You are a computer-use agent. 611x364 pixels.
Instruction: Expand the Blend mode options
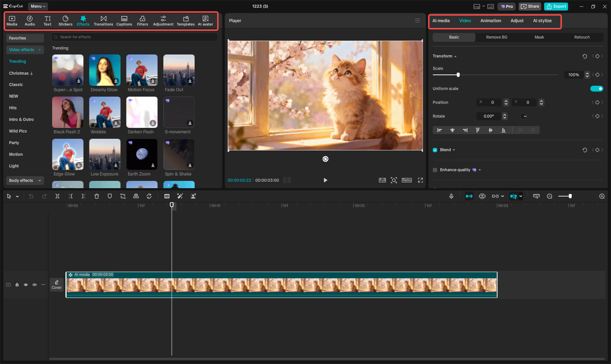(x=454, y=150)
